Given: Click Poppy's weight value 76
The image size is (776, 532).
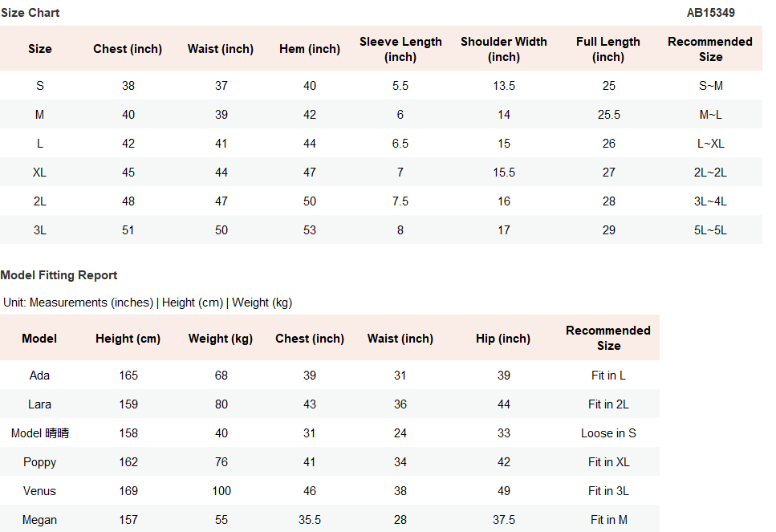Looking at the screenshot, I should click(x=221, y=461).
